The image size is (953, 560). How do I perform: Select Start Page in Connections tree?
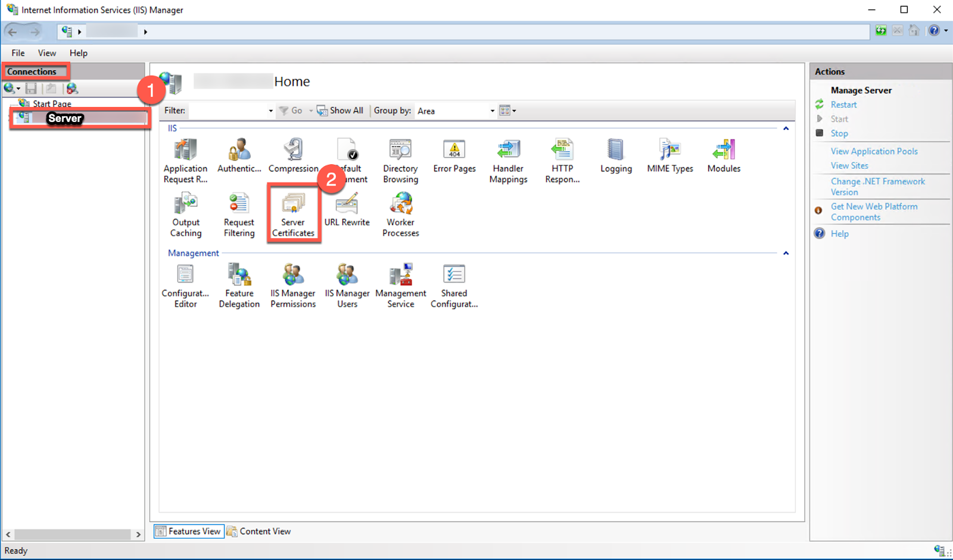pos(51,104)
